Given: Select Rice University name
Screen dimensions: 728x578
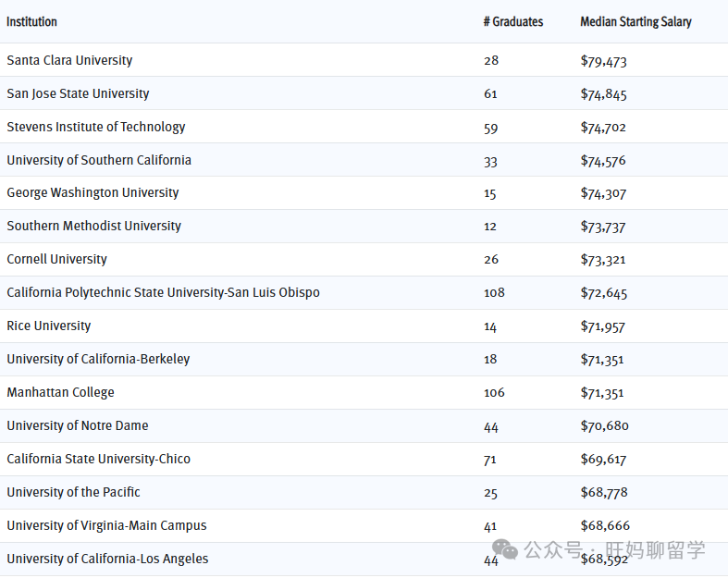Looking at the screenshot, I should (49, 326).
